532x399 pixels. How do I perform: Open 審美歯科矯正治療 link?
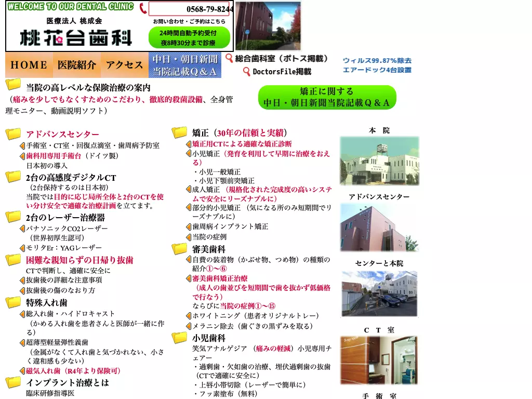[220, 278]
